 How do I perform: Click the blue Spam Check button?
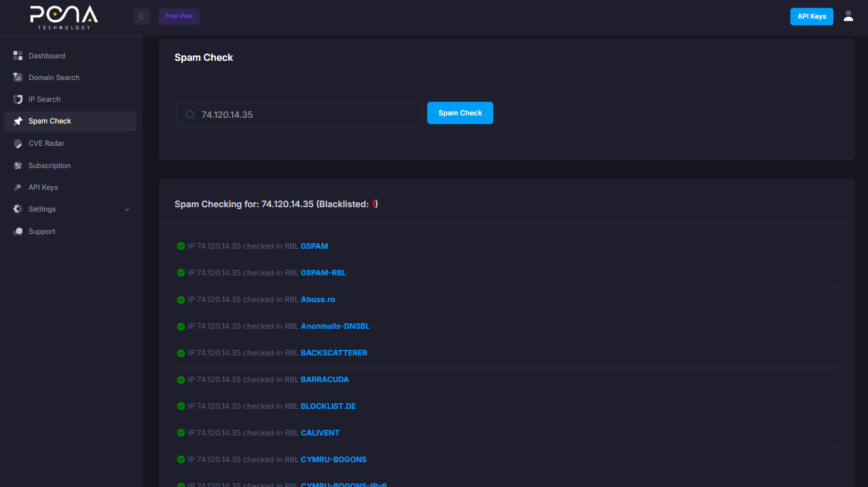click(460, 113)
